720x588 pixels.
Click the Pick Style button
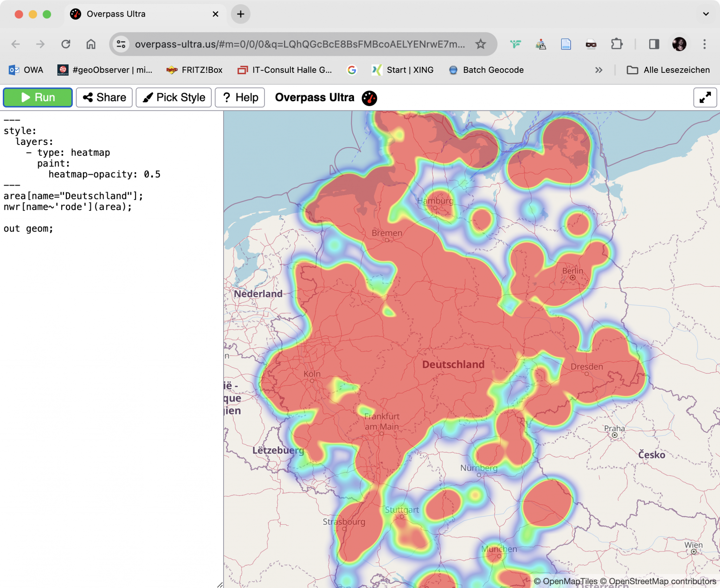pos(174,97)
